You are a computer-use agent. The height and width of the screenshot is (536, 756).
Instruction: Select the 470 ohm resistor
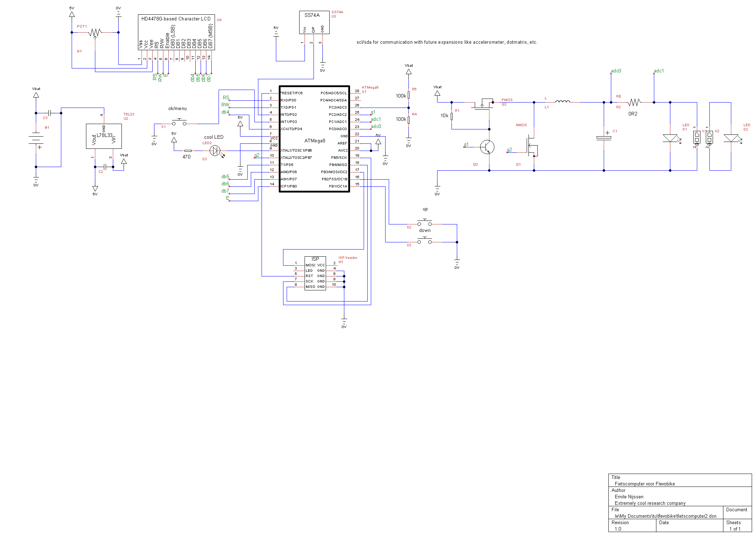click(188, 151)
